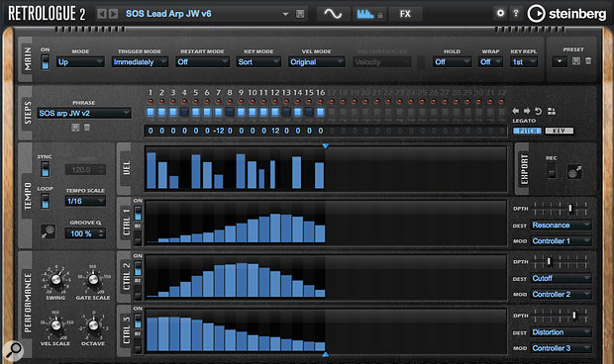This screenshot has width=614, height=364.
Task: Open the oscillator page with sine wave icon
Action: (333, 14)
